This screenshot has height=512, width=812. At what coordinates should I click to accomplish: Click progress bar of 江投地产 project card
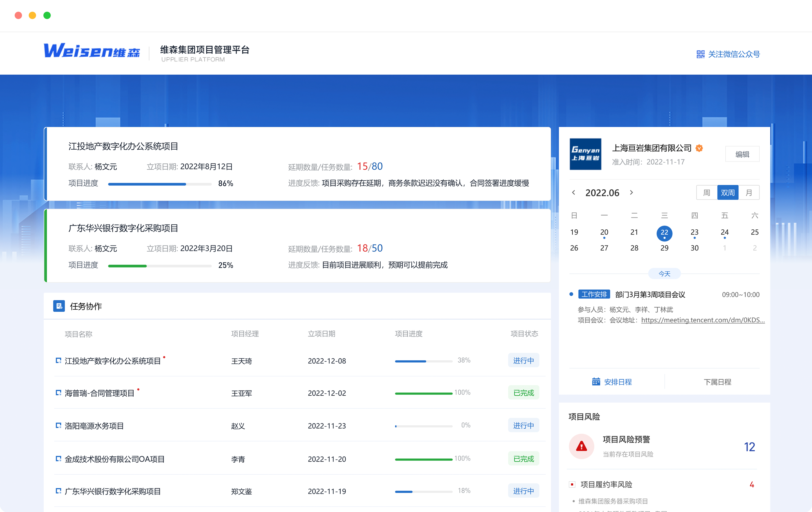pos(160,184)
